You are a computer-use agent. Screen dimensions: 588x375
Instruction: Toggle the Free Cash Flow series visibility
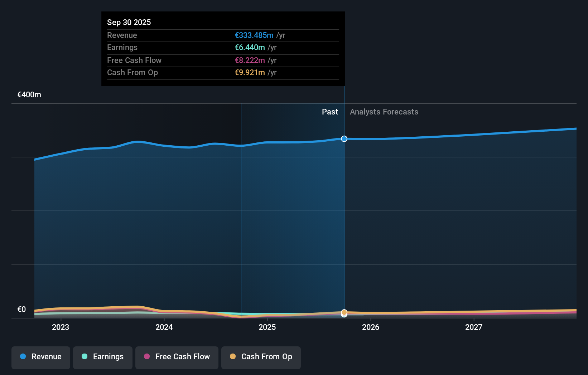point(177,357)
